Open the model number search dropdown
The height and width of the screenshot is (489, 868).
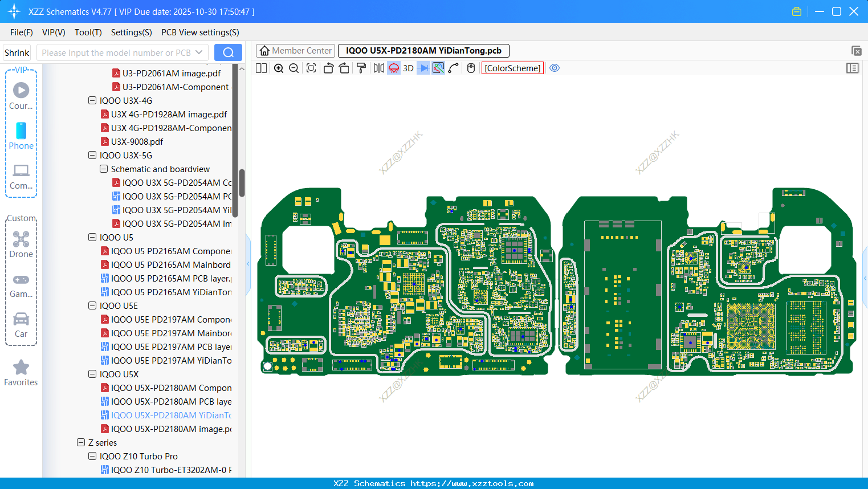199,52
